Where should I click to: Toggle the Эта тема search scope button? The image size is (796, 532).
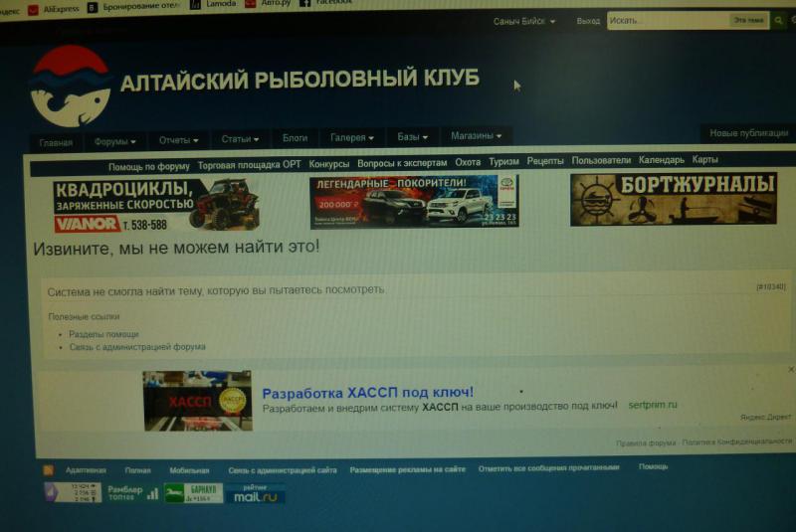point(748,20)
